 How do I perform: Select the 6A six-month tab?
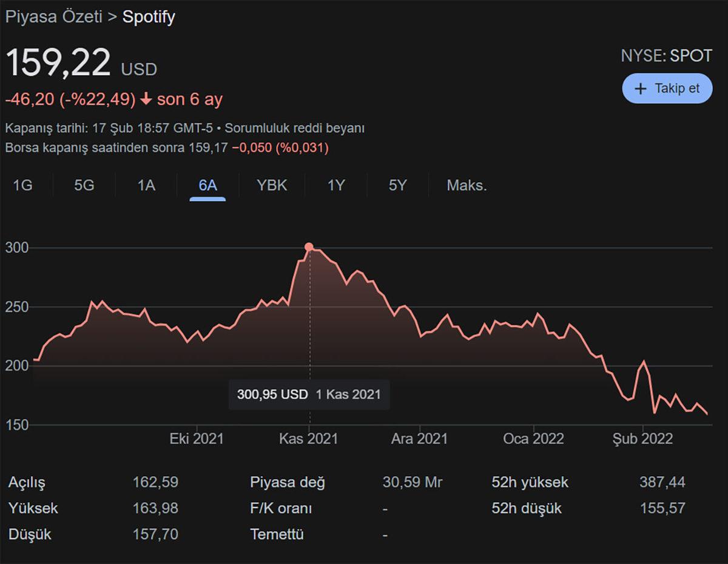coord(207,185)
